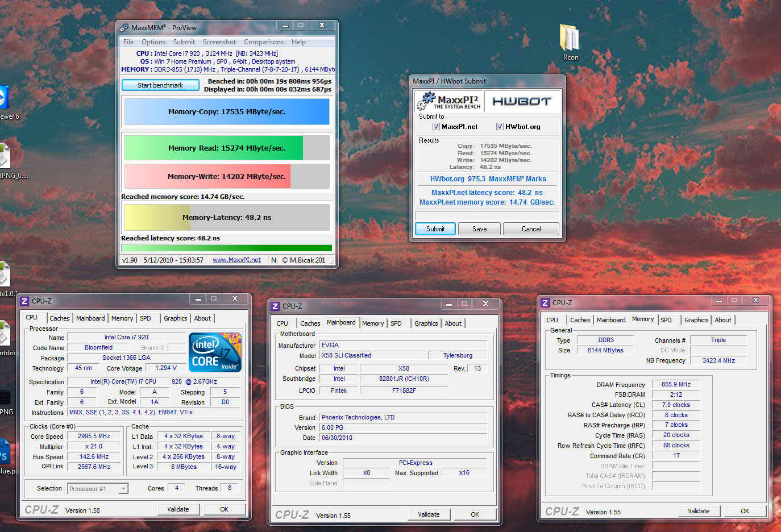This screenshot has height=532, width=781.
Task: Switch to Graphics tab in left CPU-Z
Action: point(176,318)
